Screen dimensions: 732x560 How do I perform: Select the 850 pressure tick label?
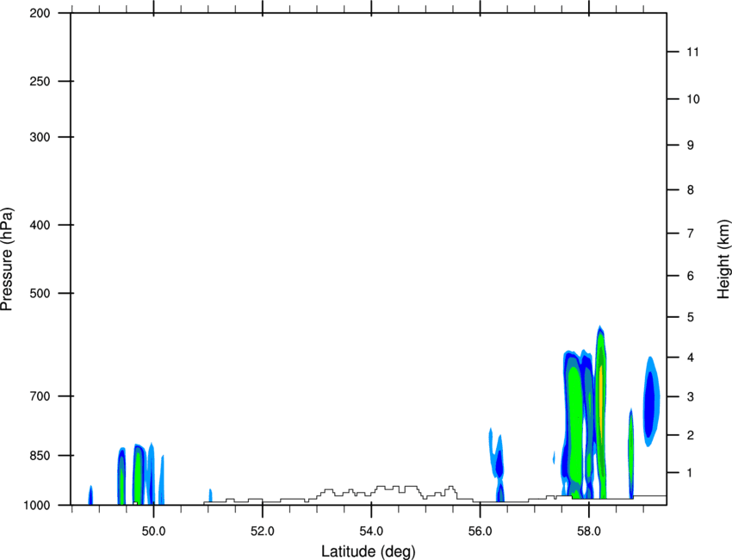(x=40, y=456)
